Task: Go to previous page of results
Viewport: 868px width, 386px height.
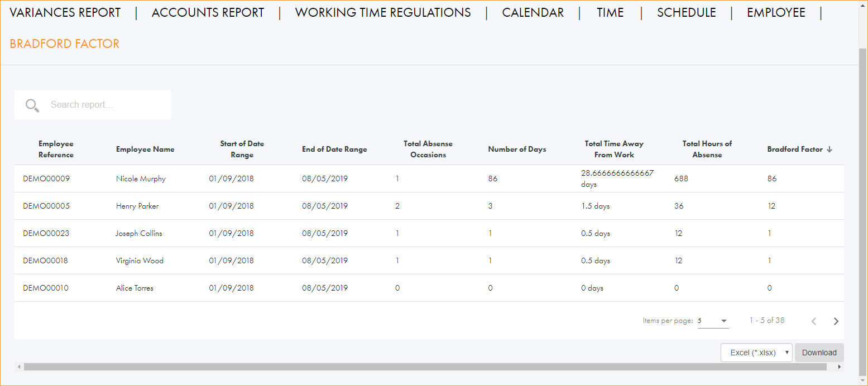Action: point(814,321)
